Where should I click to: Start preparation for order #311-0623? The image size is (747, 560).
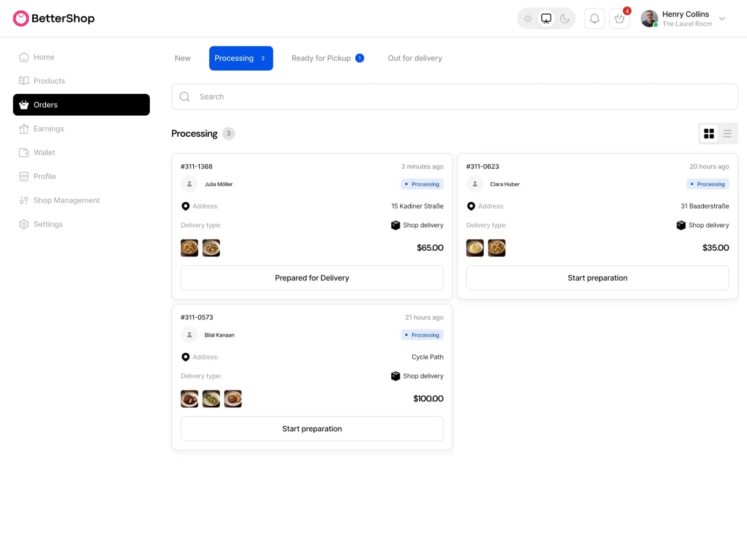click(x=598, y=278)
